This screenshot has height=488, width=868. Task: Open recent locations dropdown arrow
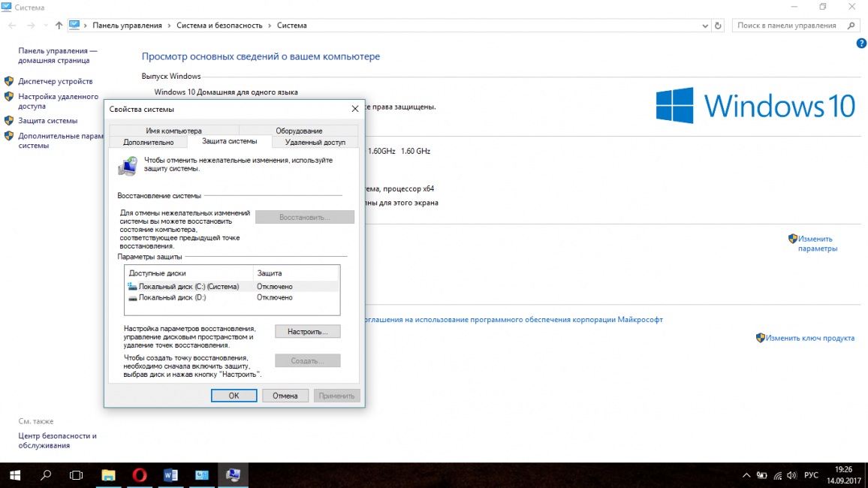(x=45, y=26)
